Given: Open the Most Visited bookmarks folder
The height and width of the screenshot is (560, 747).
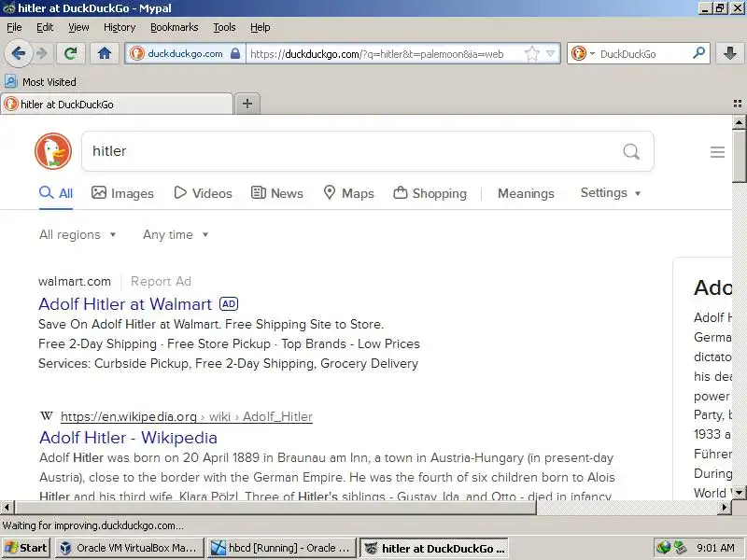Looking at the screenshot, I should 40,82.
